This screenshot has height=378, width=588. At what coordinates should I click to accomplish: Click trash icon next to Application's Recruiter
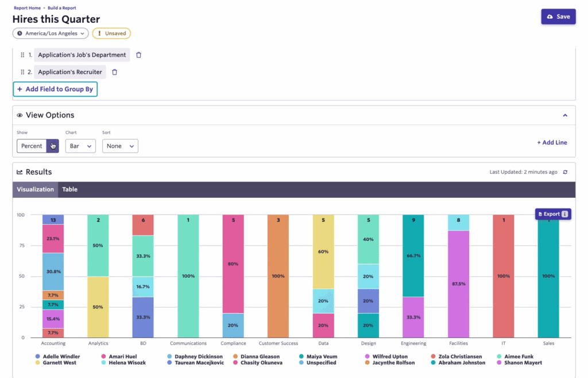pyautogui.click(x=114, y=72)
